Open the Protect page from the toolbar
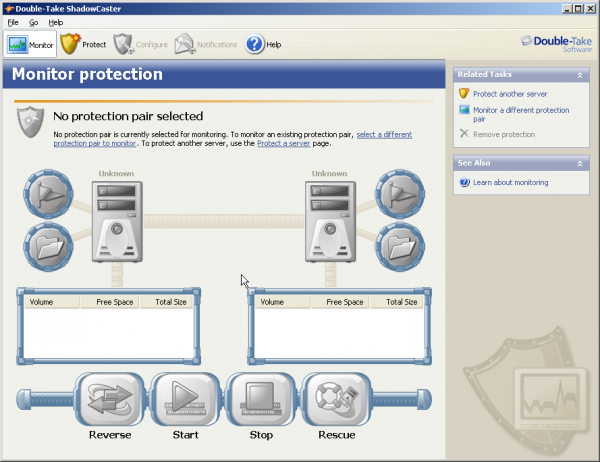 pyautogui.click(x=83, y=44)
